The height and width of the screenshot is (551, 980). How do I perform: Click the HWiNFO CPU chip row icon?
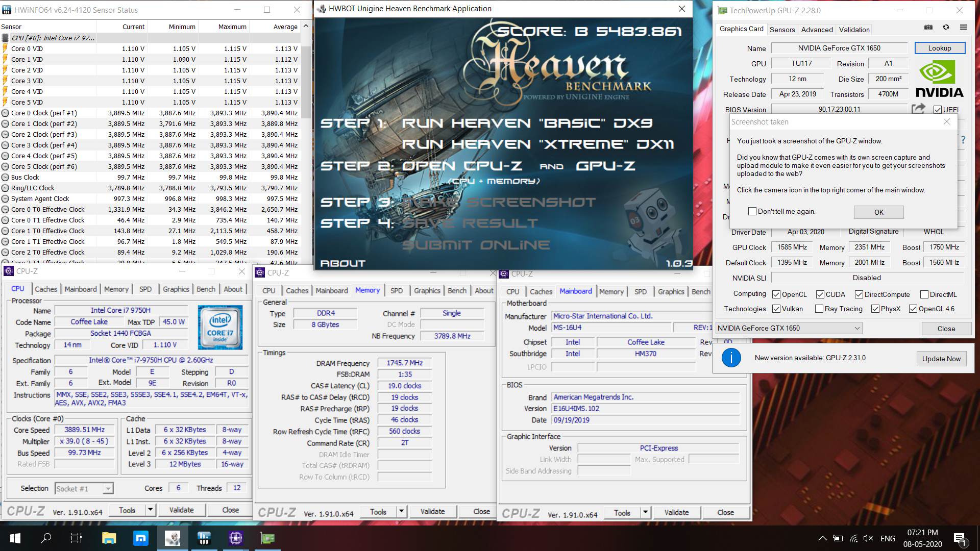pos(5,38)
